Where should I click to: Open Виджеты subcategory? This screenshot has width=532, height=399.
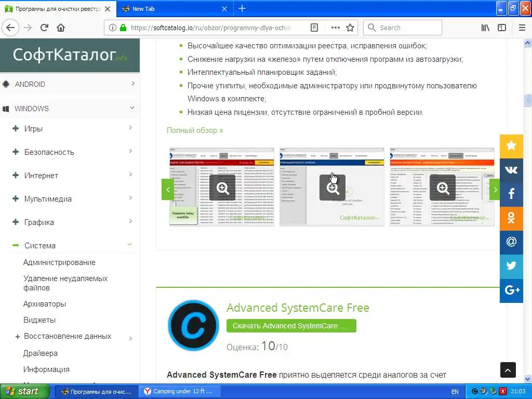pyautogui.click(x=39, y=320)
